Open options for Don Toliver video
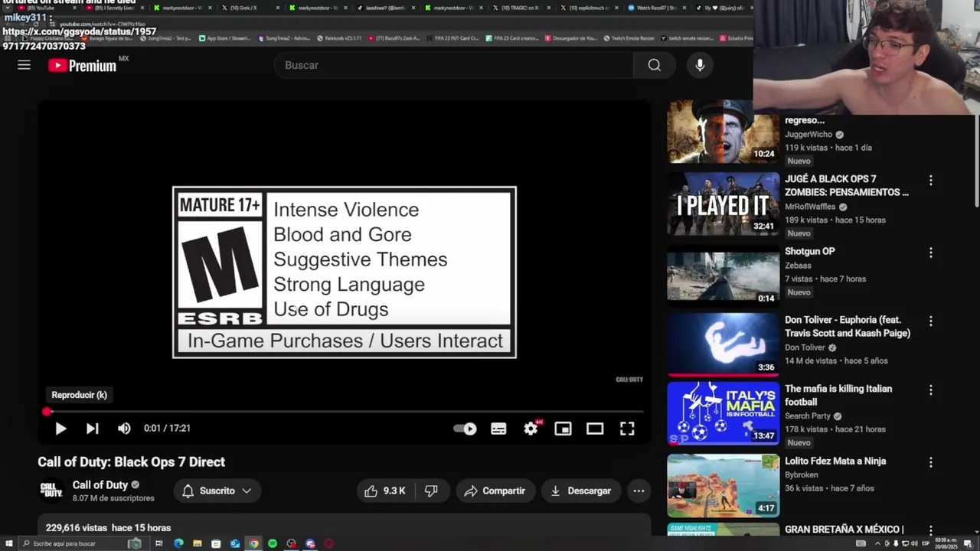This screenshot has height=551, width=980. coord(931,321)
